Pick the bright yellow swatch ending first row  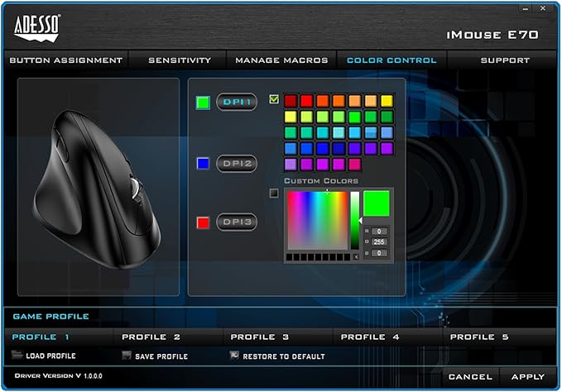click(x=387, y=101)
